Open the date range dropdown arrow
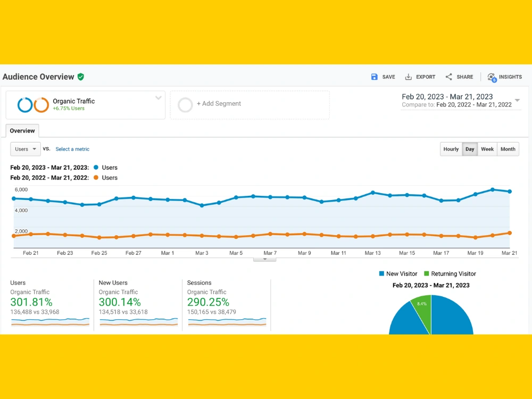 (517, 100)
